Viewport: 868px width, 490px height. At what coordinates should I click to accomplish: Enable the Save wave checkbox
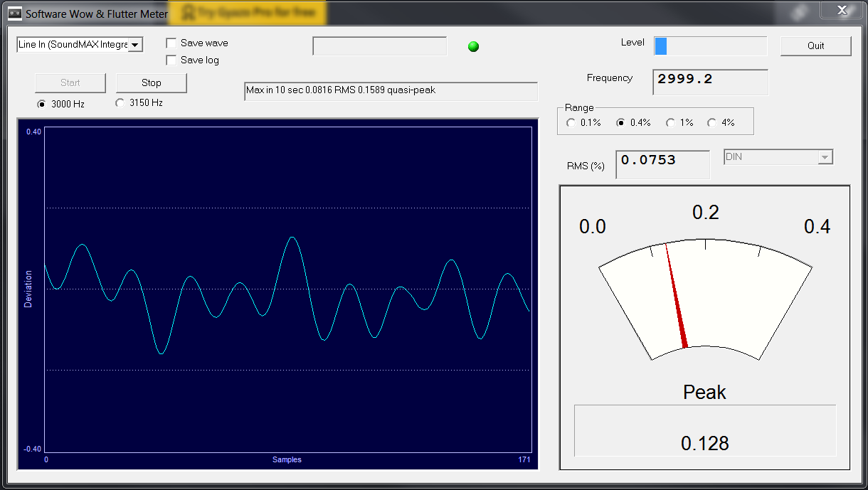coord(171,43)
